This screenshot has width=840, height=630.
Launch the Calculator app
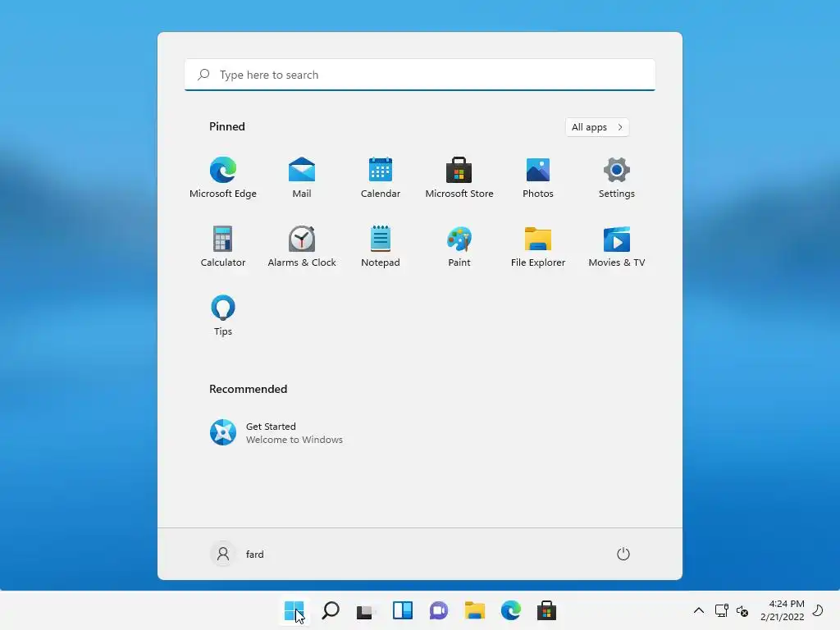coord(223,246)
